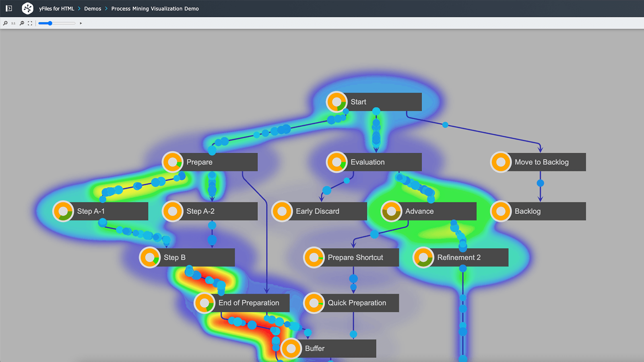Select the Refinement 2 node
644x362 pixels.
tap(460, 257)
